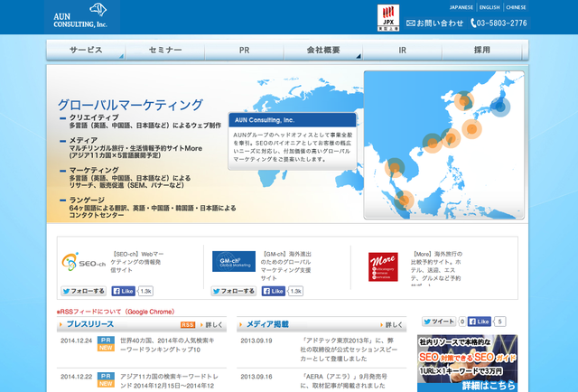578x392 pixels.
Task: Click the PR tag on the 2014.12.24 item
Action: click(106, 340)
